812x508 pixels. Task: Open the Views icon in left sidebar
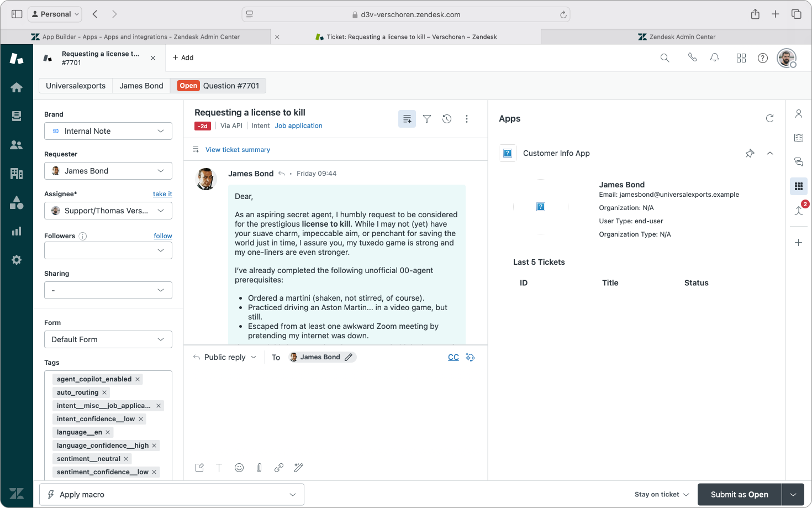click(17, 116)
